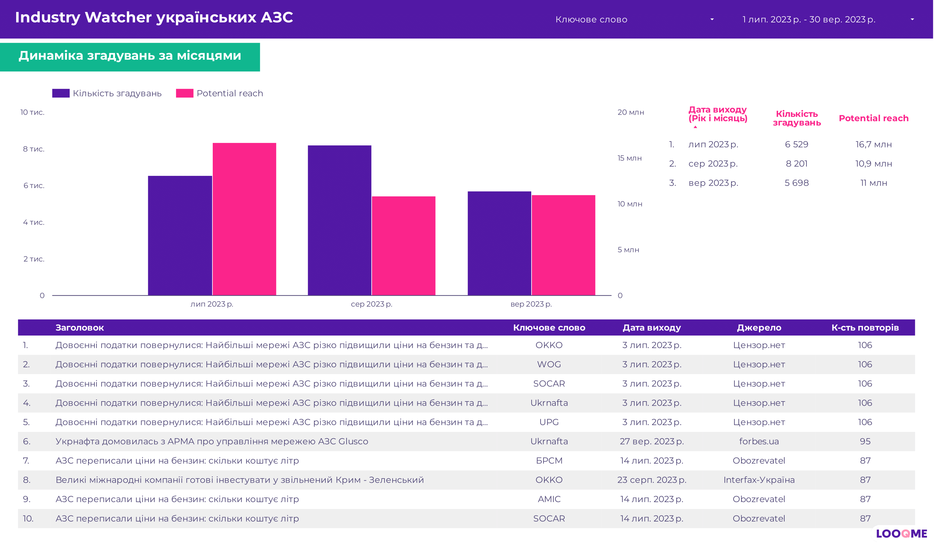
Task: Select the вер 2023 row in summary table
Action: click(713, 183)
